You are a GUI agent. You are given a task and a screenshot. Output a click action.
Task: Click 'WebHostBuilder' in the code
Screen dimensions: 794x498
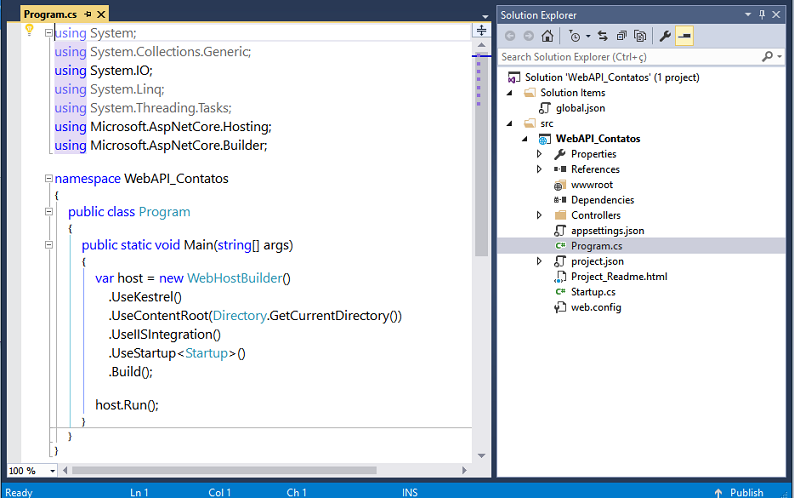point(234,278)
